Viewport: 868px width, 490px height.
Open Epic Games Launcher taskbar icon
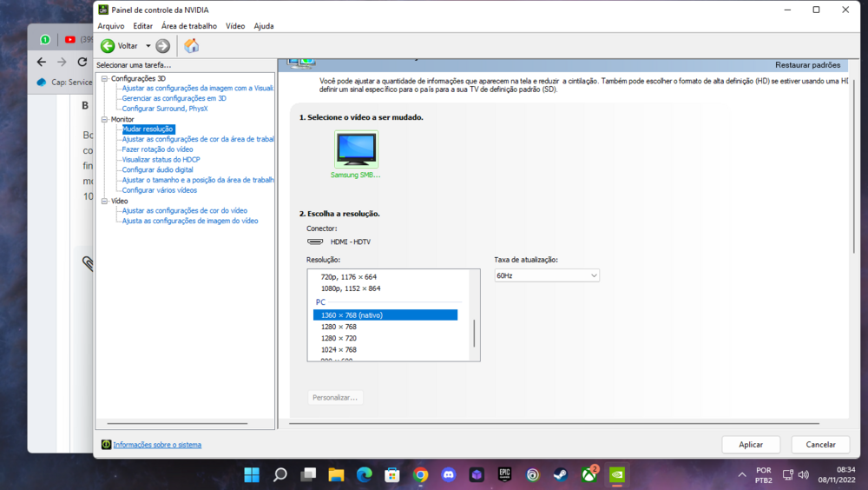point(505,475)
